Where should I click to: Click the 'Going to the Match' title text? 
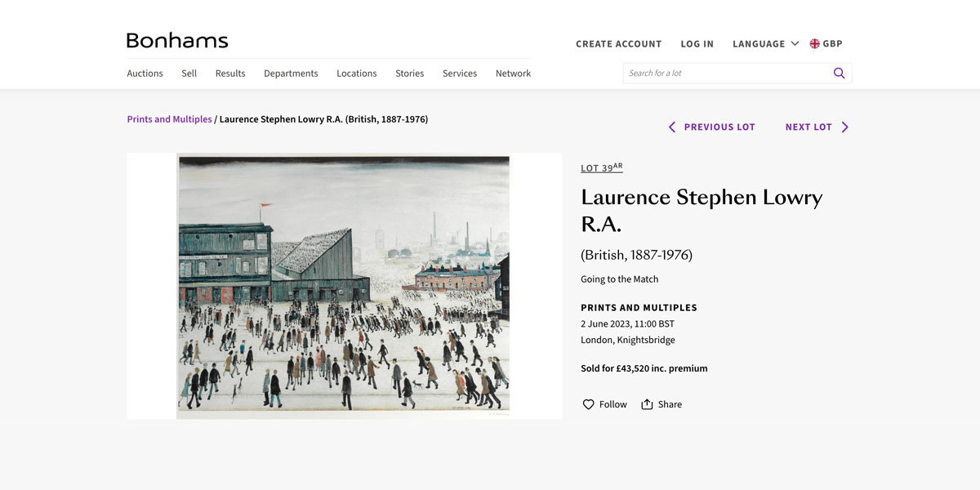(620, 279)
